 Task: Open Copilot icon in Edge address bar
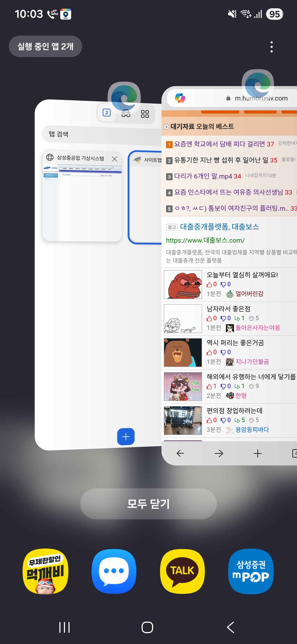coord(180,98)
